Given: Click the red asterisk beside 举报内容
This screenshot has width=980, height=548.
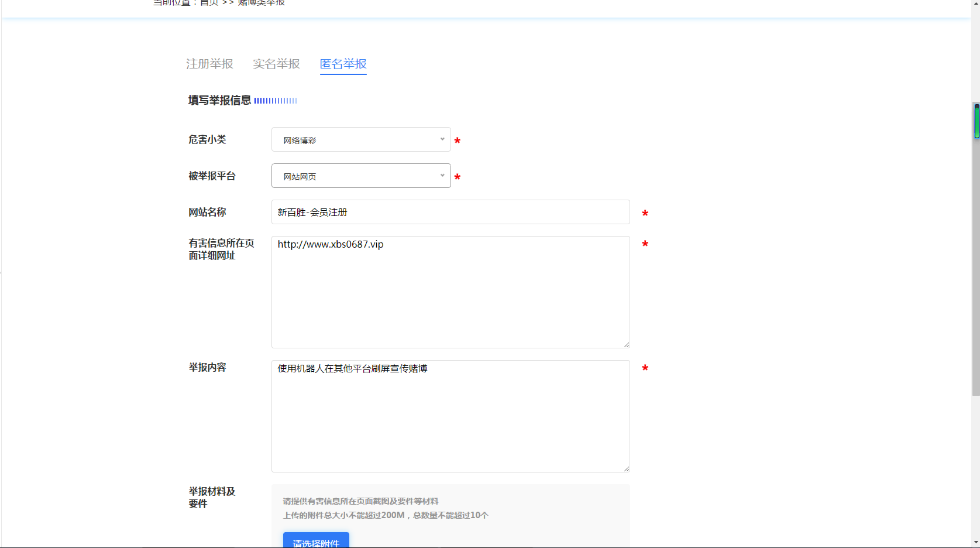Looking at the screenshot, I should tap(645, 368).
